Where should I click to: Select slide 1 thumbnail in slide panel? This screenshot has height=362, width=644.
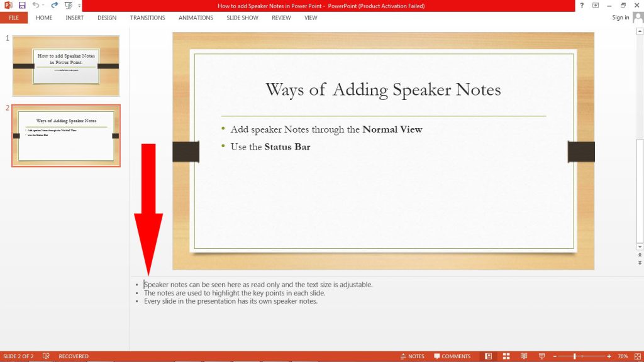65,65
